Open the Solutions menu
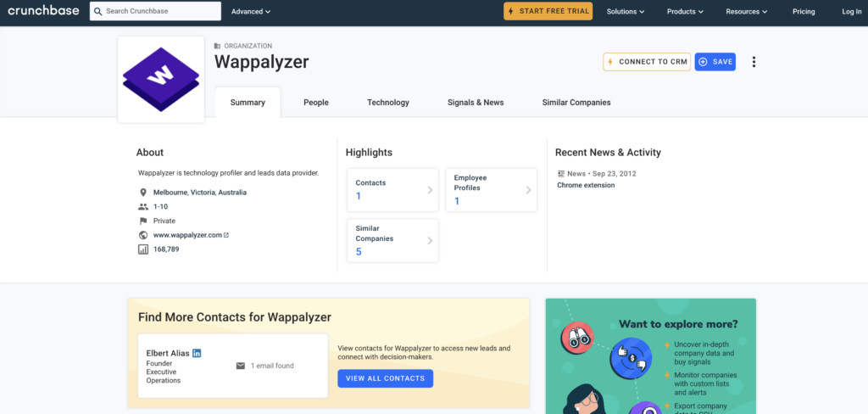This screenshot has height=414, width=868. [x=626, y=12]
